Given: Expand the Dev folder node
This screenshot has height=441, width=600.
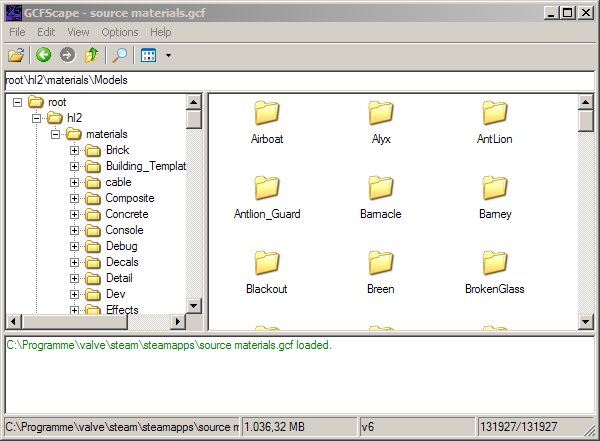Looking at the screenshot, I should pyautogui.click(x=75, y=295).
